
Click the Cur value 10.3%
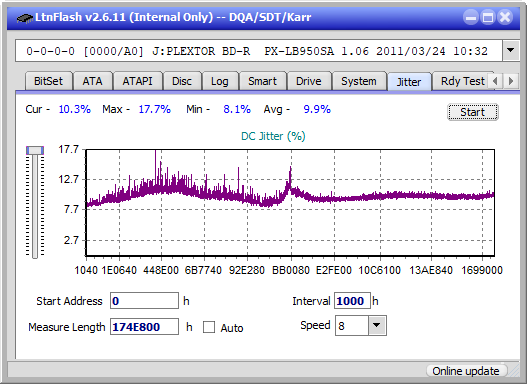(75, 109)
